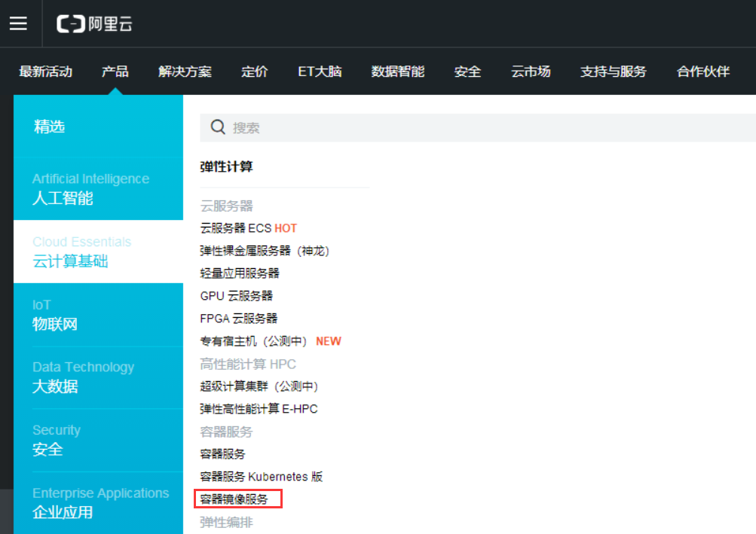
Task: Open the 支持与服务 menu
Action: 614,72
